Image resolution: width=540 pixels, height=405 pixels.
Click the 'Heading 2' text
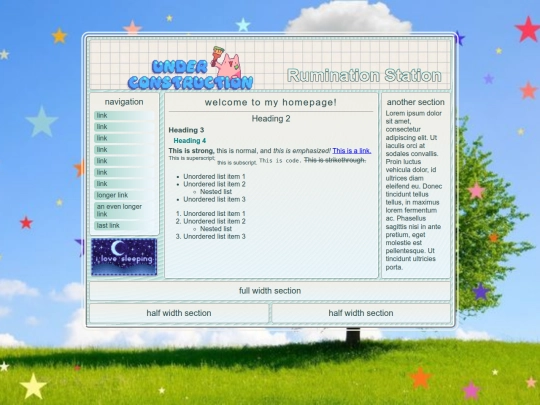pos(271,119)
